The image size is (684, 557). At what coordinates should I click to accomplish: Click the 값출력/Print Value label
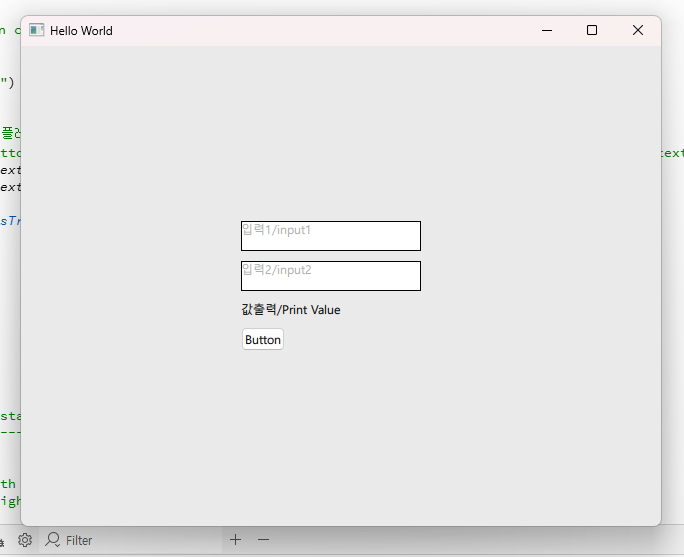(291, 310)
